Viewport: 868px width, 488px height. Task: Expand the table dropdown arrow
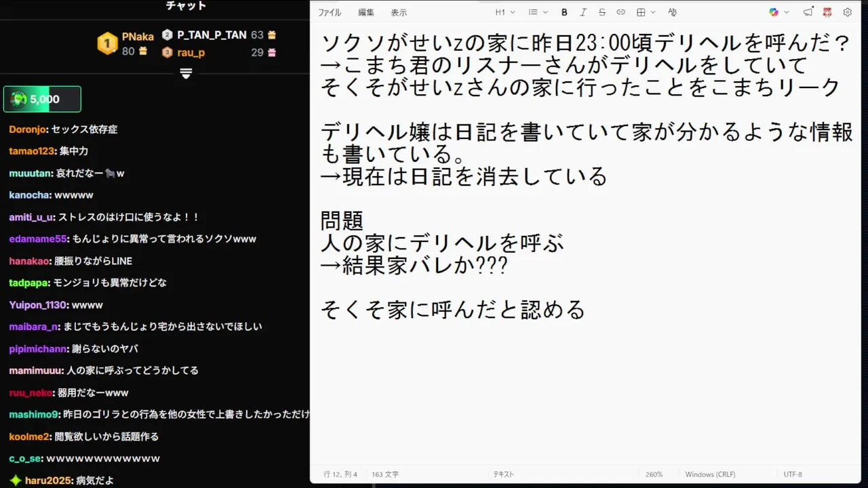pos(653,12)
